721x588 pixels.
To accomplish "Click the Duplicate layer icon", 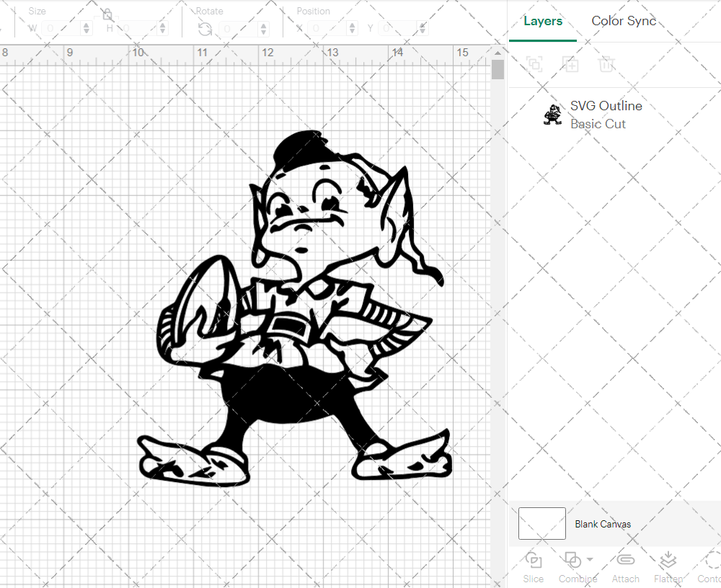I will (x=571, y=65).
